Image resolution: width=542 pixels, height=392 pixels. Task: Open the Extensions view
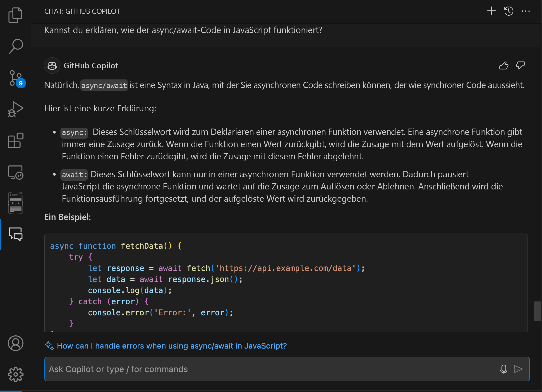click(x=16, y=141)
